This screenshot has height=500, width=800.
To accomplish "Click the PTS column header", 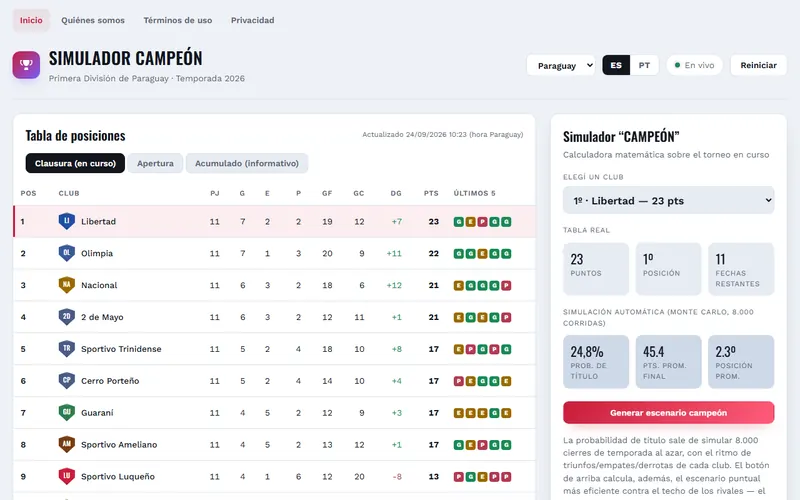I will pyautogui.click(x=431, y=193).
